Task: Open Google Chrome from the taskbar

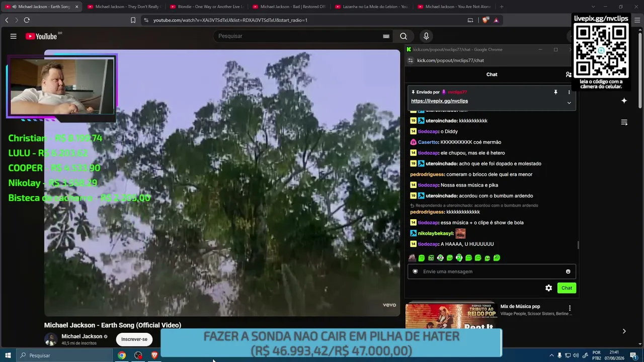Action: [122, 355]
